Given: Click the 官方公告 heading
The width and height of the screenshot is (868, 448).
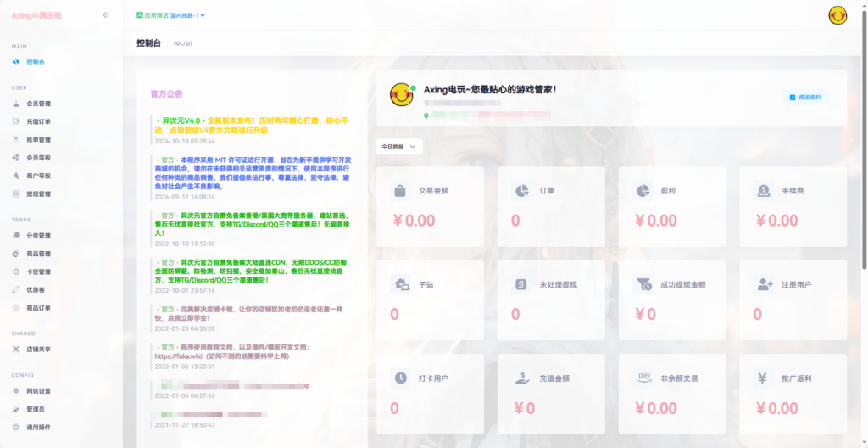Looking at the screenshot, I should tap(166, 94).
